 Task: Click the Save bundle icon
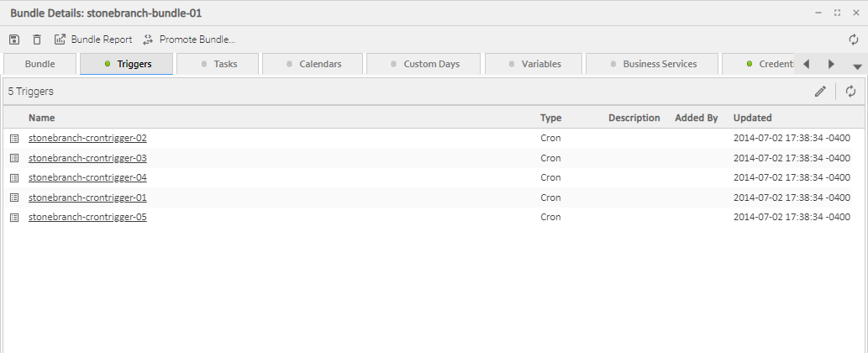14,40
